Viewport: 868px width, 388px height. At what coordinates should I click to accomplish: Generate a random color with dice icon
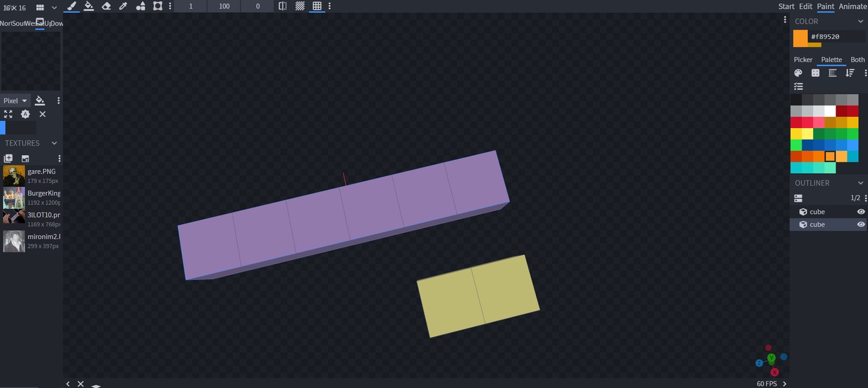tap(816, 73)
